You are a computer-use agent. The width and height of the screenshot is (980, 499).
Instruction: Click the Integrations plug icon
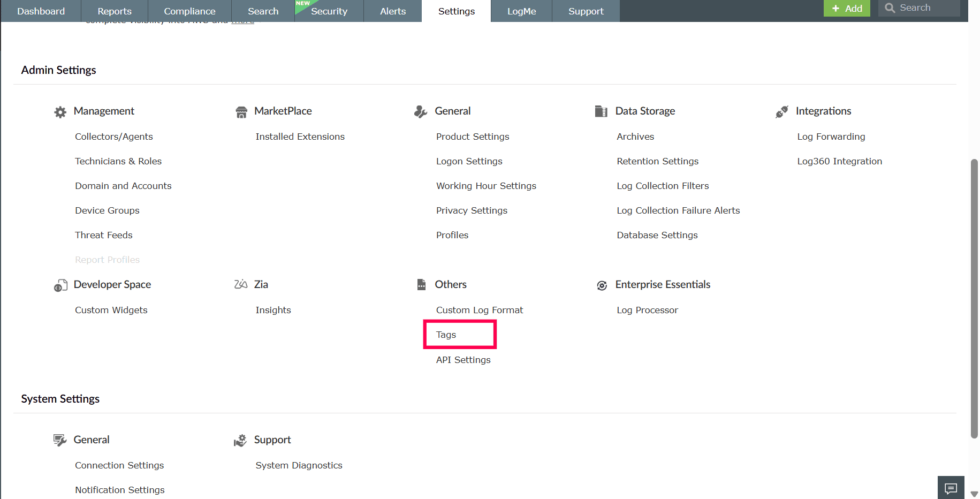(782, 111)
